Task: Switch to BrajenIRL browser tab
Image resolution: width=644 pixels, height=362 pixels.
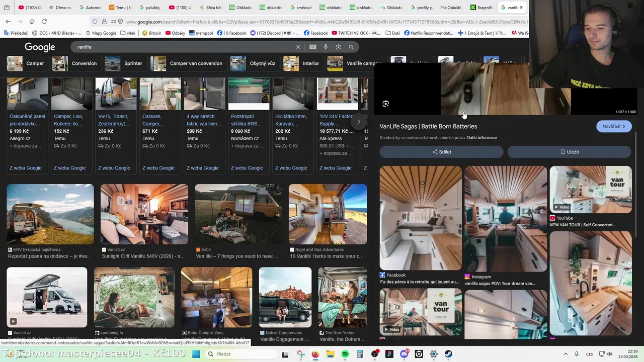Action: coord(481,8)
